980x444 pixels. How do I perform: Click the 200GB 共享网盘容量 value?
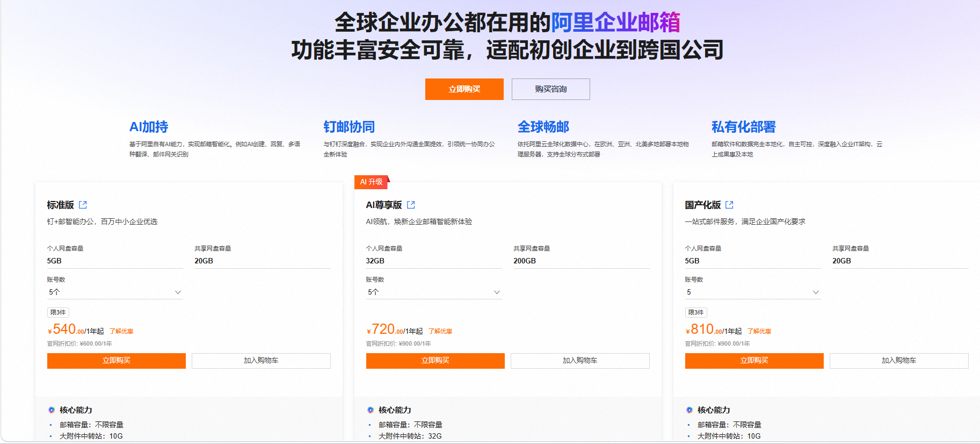click(x=525, y=261)
